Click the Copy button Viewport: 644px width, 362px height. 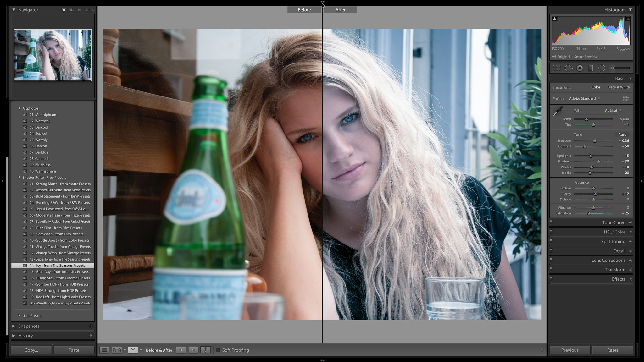(x=31, y=350)
